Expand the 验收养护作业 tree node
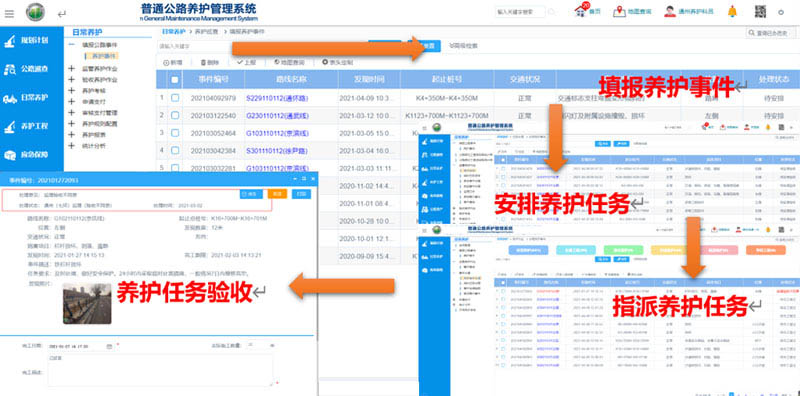 [71, 80]
